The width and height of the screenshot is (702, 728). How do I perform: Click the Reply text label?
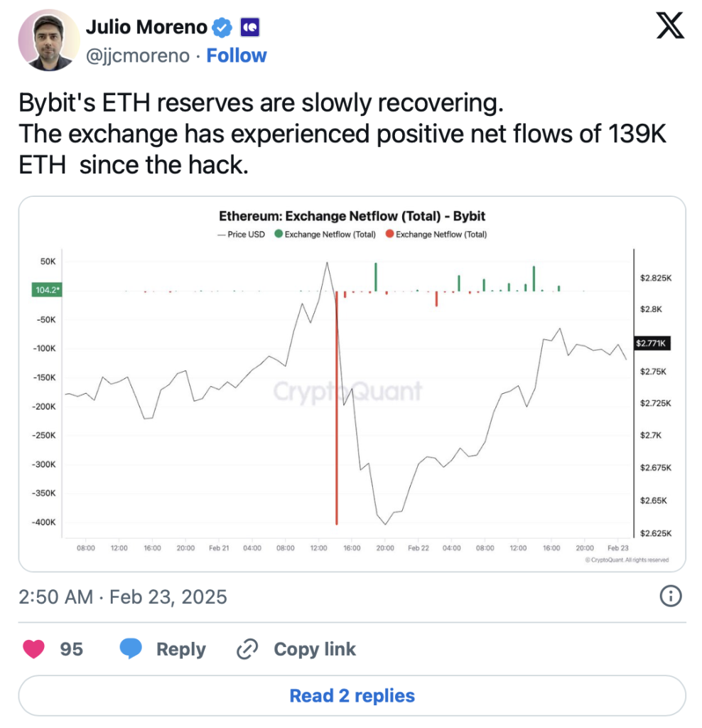pos(181,649)
